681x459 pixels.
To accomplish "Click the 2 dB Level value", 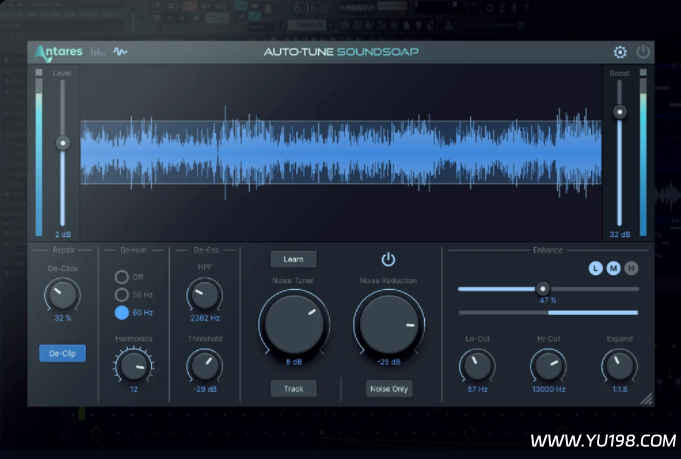I will coord(63,234).
